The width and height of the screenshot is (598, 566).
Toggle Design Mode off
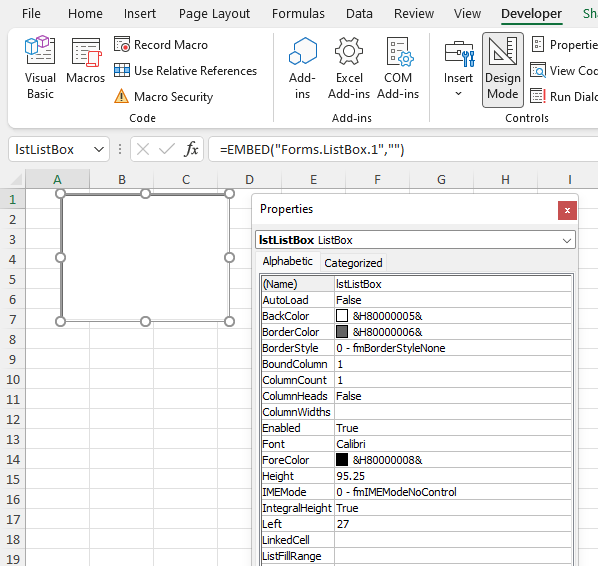(503, 70)
